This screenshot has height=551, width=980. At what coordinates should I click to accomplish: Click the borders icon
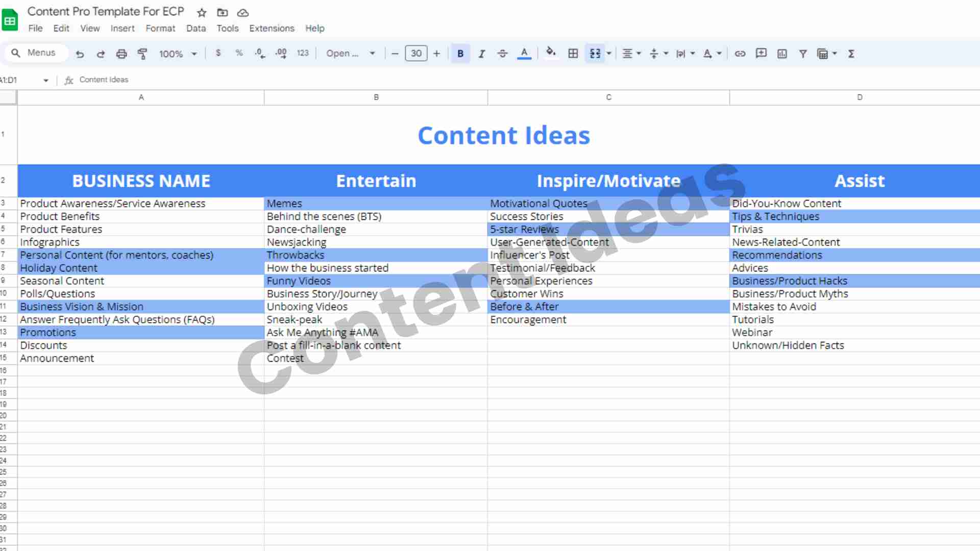(573, 54)
